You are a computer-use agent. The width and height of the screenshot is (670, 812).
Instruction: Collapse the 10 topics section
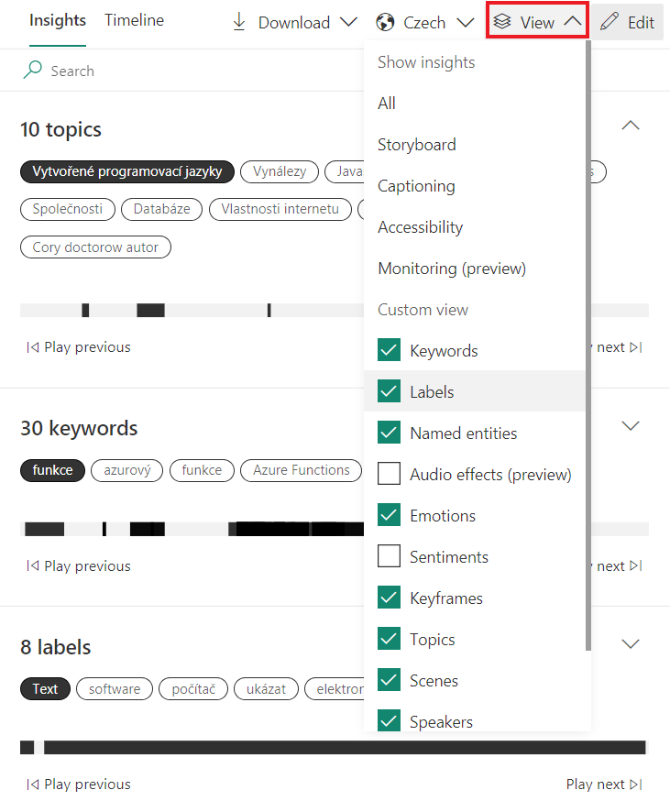coord(631,126)
